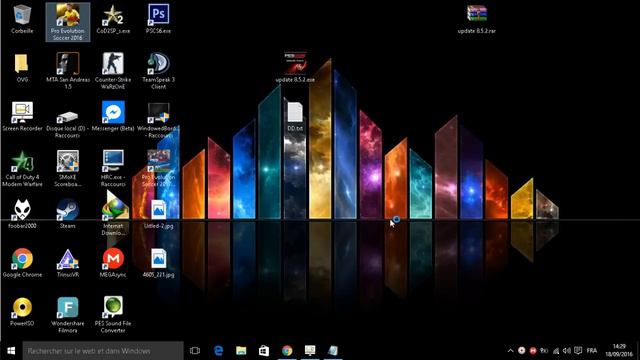Open MEGAsync
Viewport: 640px width, 360px height.
pyautogui.click(x=113, y=263)
